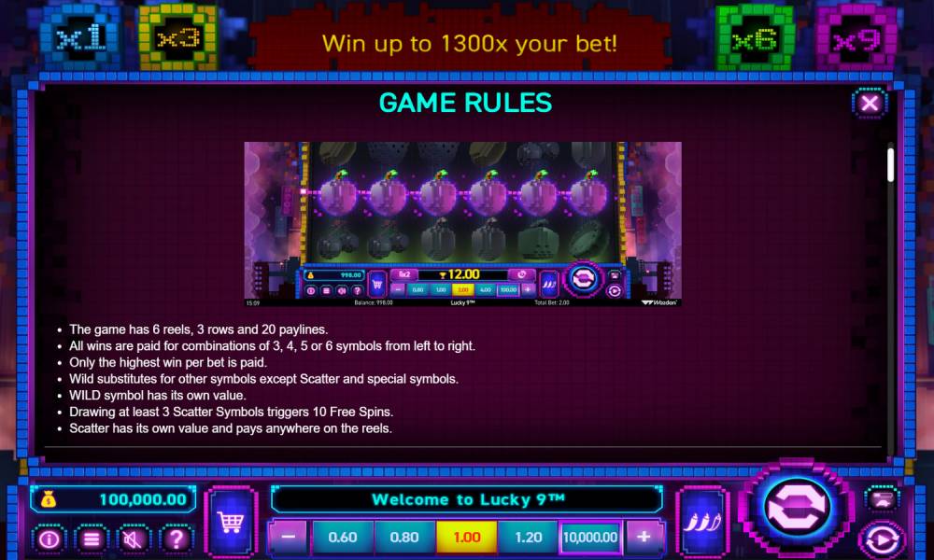
Task: Select the 0.60 bet value
Action: tap(343, 537)
